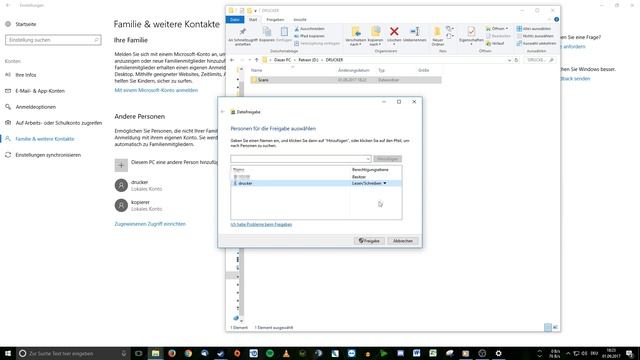640x360 pixels.
Task: Switch to the Start ribbon tab
Action: 253,20
